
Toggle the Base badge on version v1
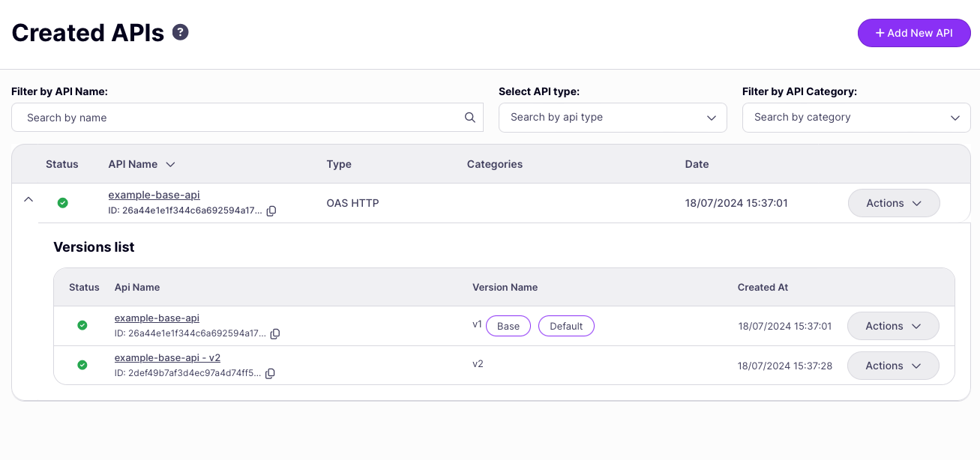508,325
